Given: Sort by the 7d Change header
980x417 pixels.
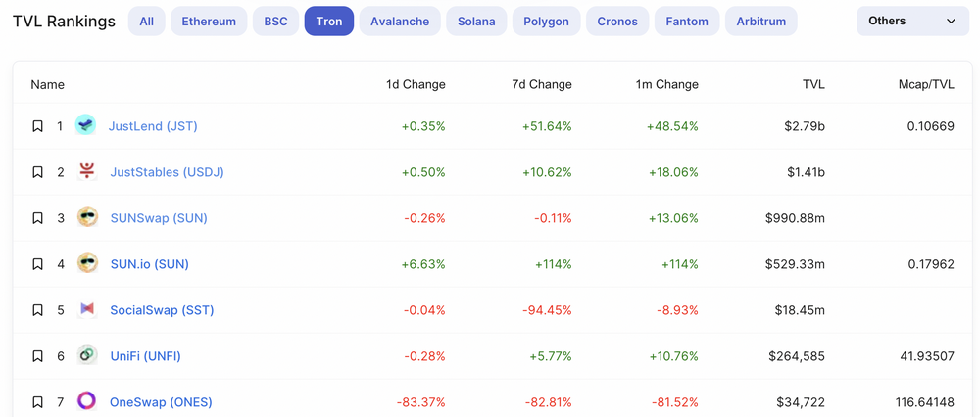Looking at the screenshot, I should coord(542,84).
